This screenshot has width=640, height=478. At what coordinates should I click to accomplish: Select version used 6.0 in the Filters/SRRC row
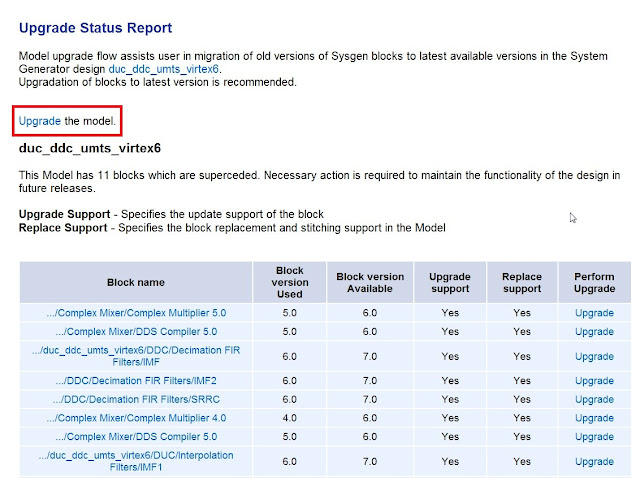(x=289, y=400)
